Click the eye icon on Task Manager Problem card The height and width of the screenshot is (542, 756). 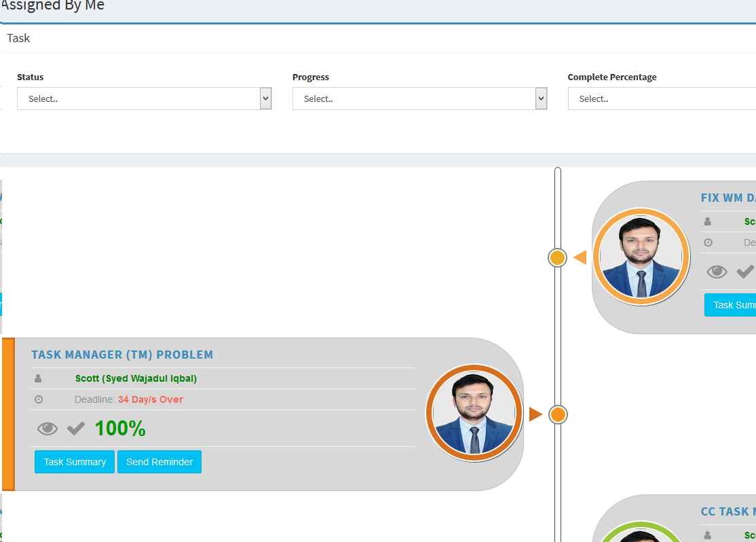click(x=48, y=429)
